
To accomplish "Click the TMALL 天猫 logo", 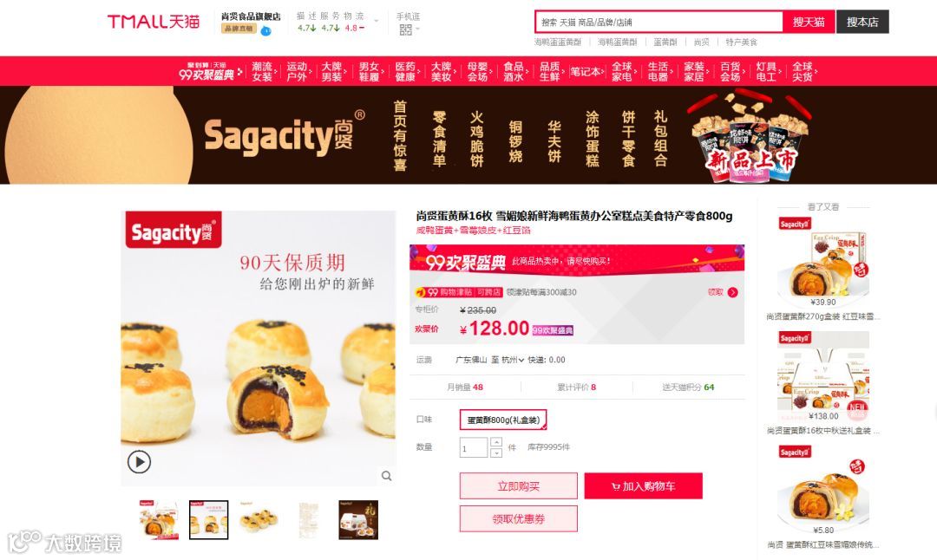I will click(x=154, y=22).
